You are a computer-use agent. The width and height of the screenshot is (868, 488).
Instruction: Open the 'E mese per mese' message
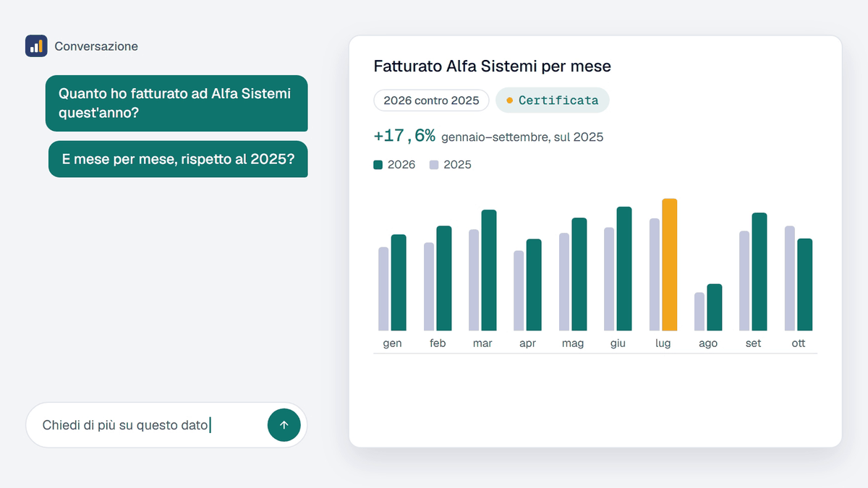click(x=178, y=159)
